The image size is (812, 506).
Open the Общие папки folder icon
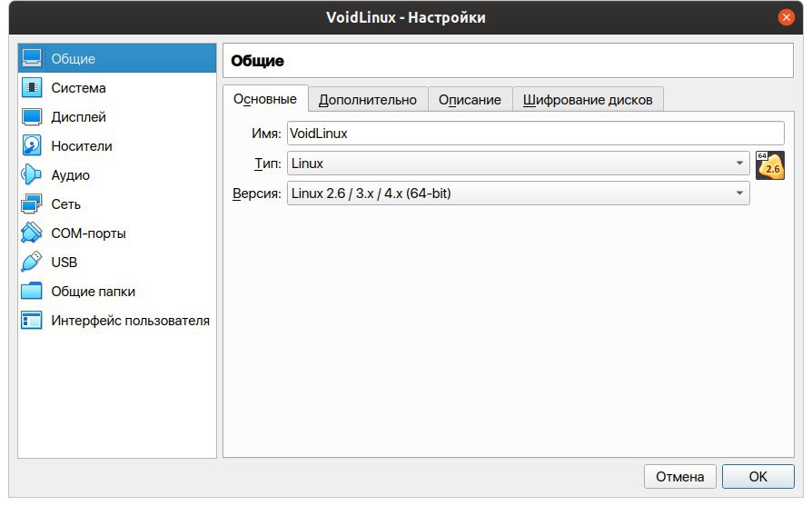point(32,291)
